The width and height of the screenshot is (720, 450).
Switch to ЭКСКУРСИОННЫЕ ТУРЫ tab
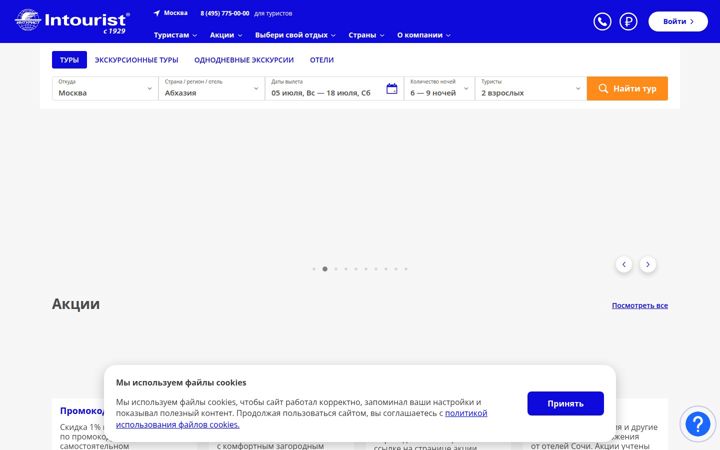(136, 60)
